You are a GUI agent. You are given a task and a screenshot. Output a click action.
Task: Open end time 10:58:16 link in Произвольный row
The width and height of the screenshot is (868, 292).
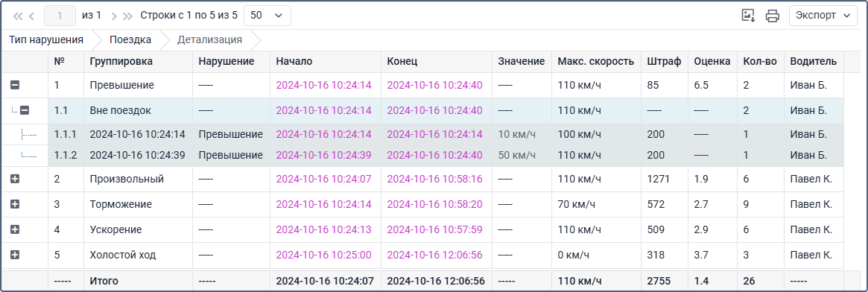click(x=434, y=180)
